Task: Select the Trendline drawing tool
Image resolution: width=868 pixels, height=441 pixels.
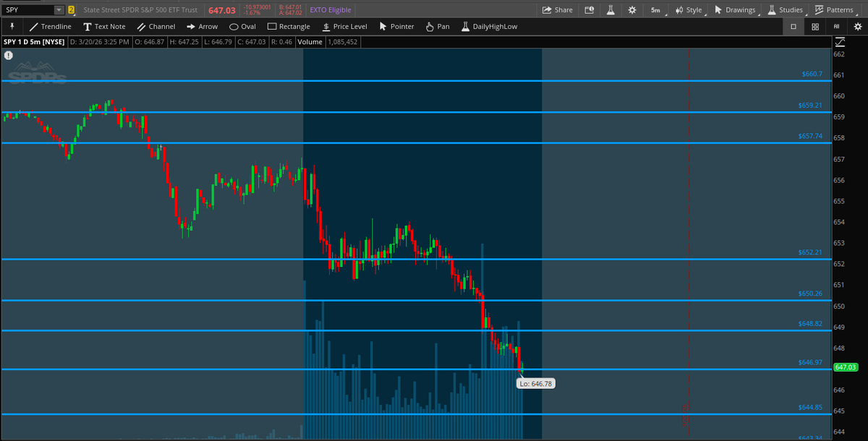Action: [x=51, y=26]
